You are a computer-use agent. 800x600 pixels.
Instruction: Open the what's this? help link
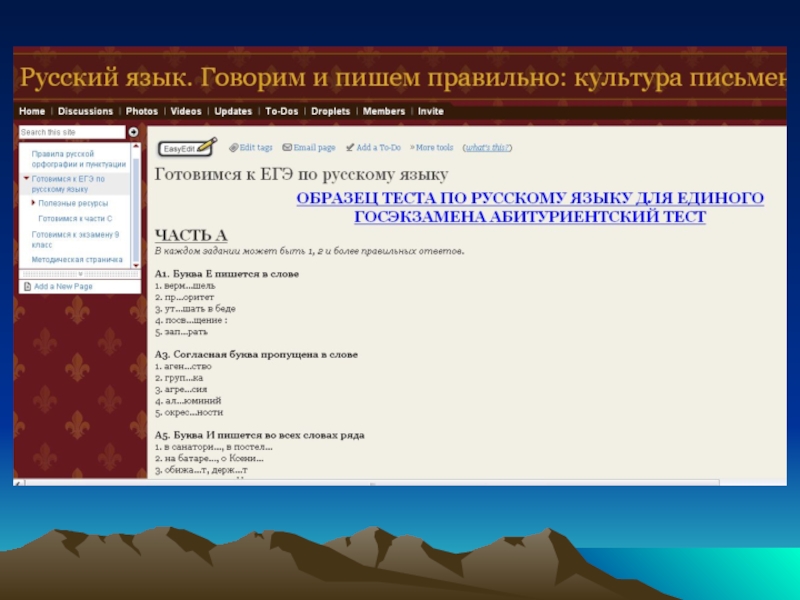point(487,147)
